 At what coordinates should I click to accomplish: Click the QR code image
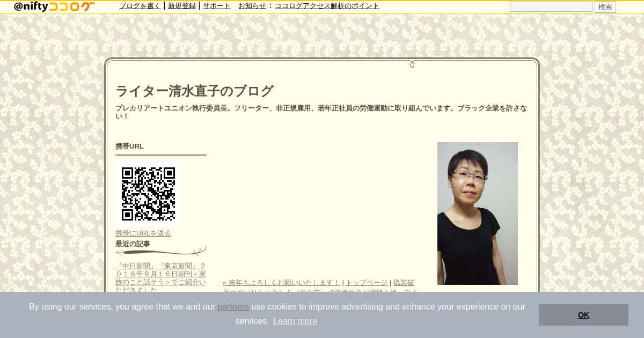pyautogui.click(x=149, y=194)
